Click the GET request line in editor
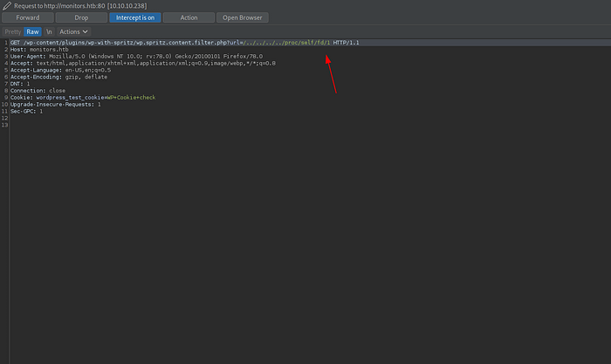Screen dimensions: 611x364 click(185, 43)
